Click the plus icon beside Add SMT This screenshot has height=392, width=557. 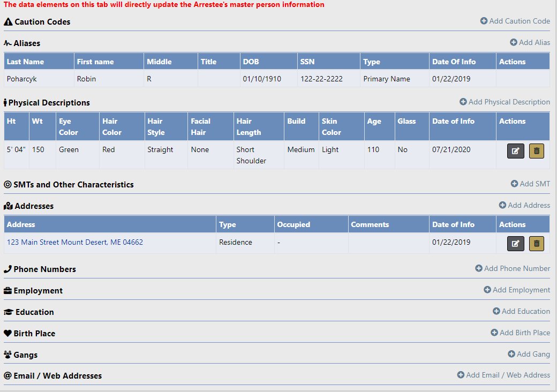[514, 184]
